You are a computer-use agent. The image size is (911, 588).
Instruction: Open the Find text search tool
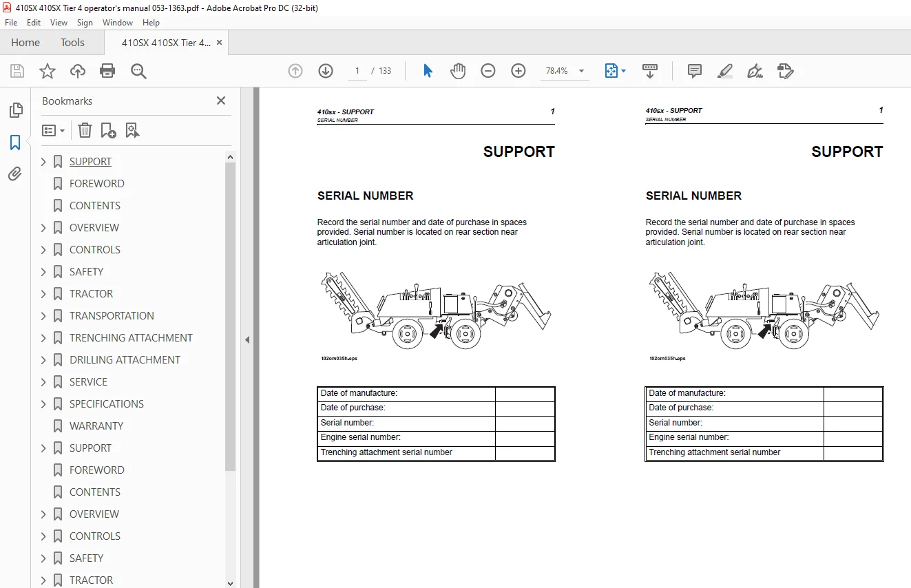138,71
